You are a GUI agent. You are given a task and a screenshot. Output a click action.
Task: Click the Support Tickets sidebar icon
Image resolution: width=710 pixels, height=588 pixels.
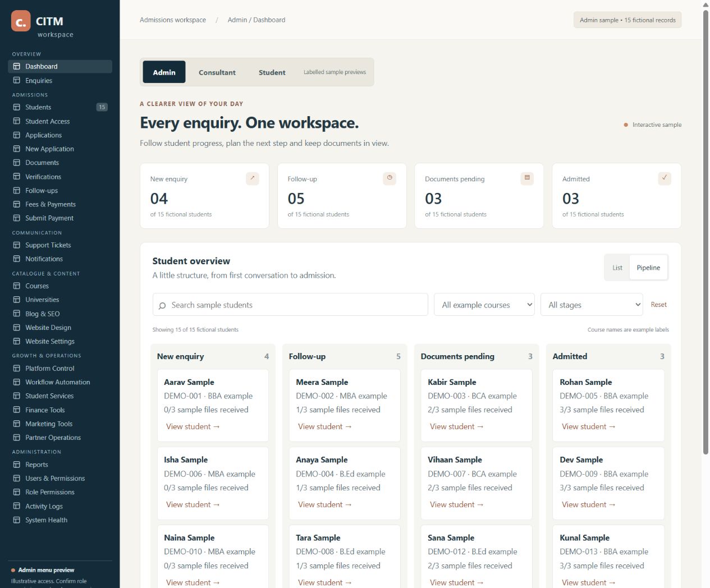pyautogui.click(x=17, y=245)
